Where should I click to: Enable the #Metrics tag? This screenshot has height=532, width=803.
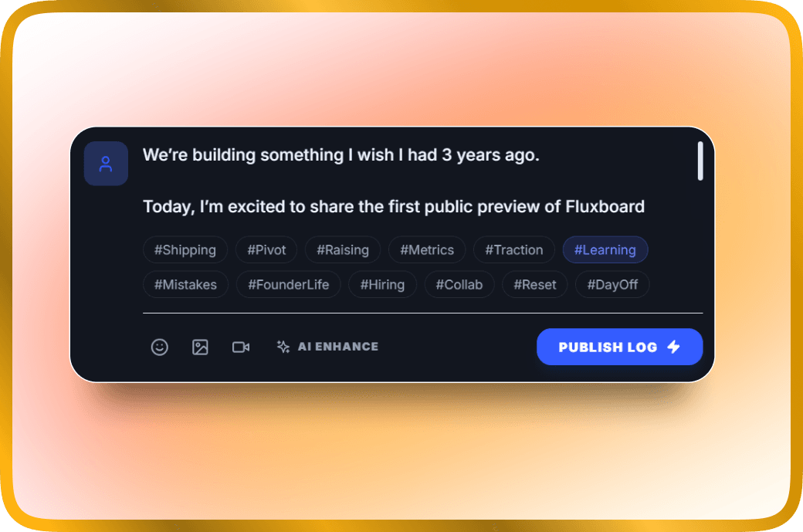[427, 249]
